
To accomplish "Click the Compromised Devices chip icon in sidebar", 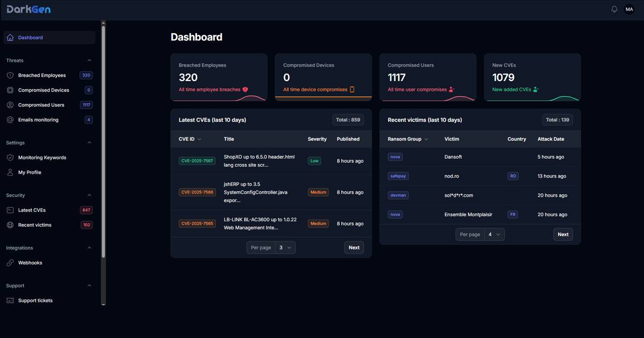I will click(10, 90).
